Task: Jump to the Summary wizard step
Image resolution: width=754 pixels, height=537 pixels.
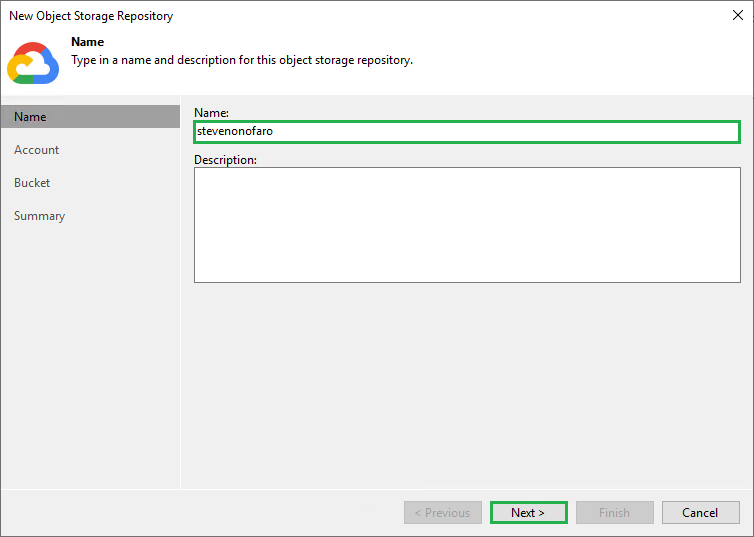Action: tap(39, 216)
